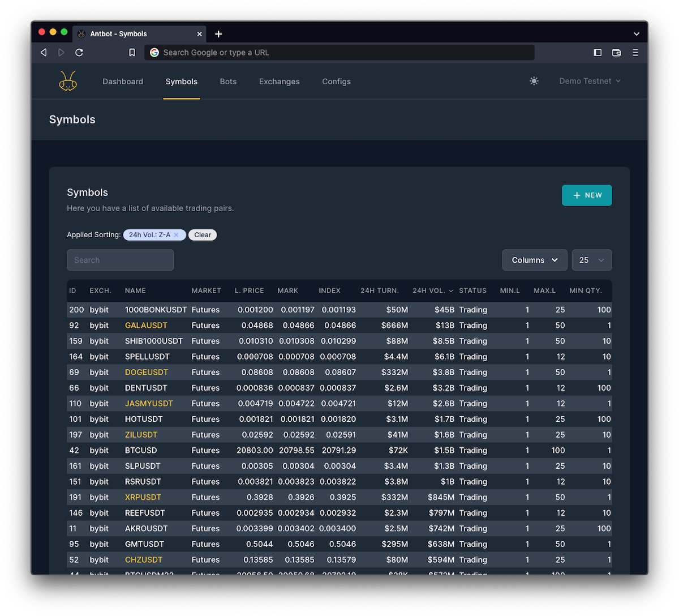Screen dimensions: 679x616
Task: Open the GALAUSDT symbol link
Action: click(146, 326)
